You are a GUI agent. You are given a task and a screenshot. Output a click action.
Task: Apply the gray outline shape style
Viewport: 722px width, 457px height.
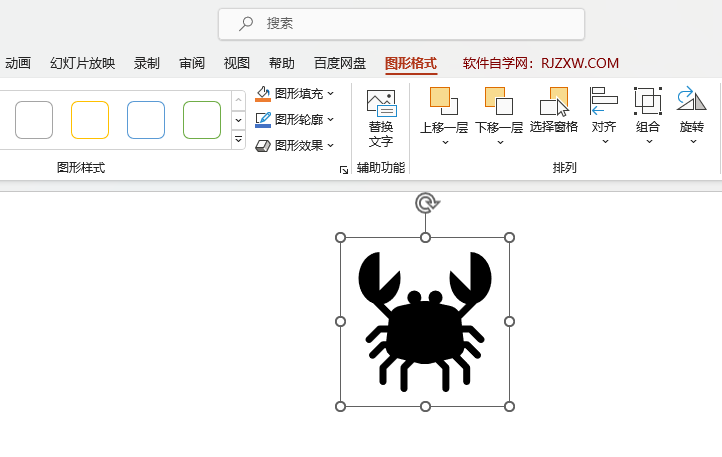34,120
